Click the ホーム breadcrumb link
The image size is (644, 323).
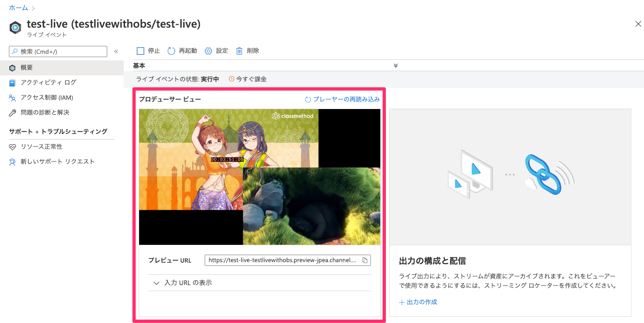[18, 8]
